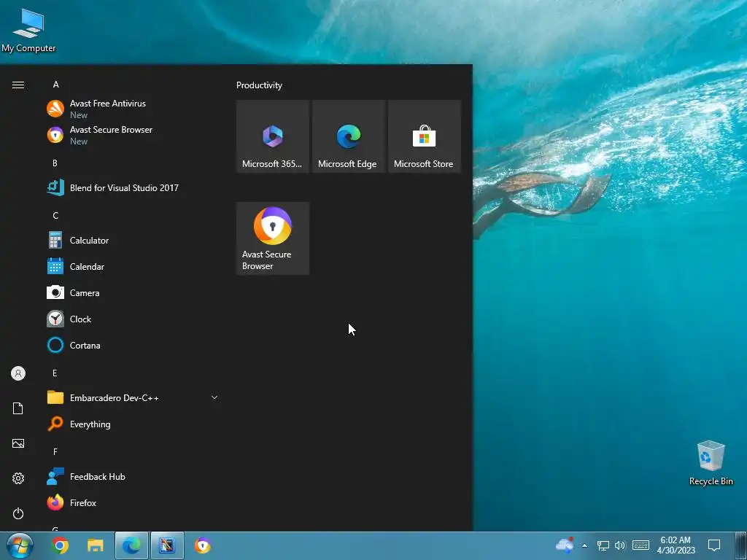Click the Power button in Start

(x=18, y=513)
